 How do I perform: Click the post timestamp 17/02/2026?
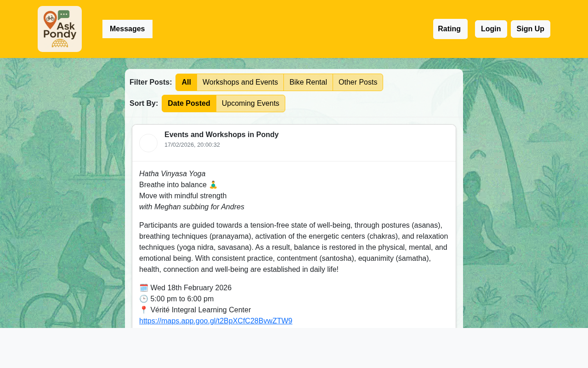click(x=192, y=144)
